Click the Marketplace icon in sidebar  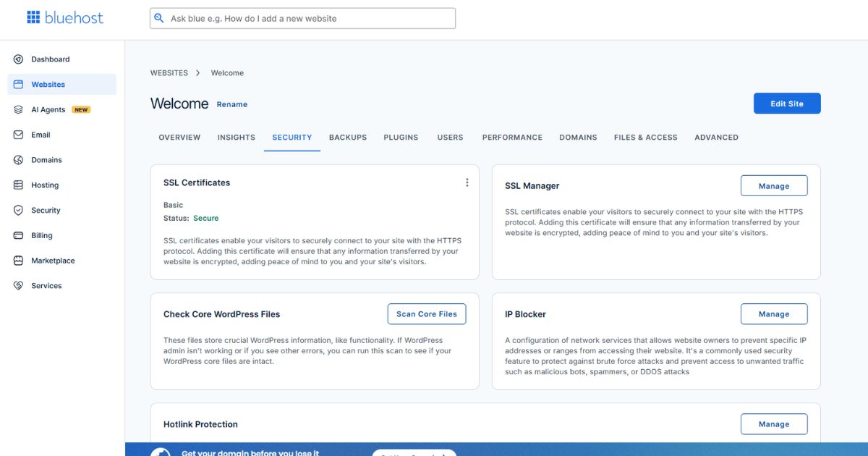click(x=18, y=261)
